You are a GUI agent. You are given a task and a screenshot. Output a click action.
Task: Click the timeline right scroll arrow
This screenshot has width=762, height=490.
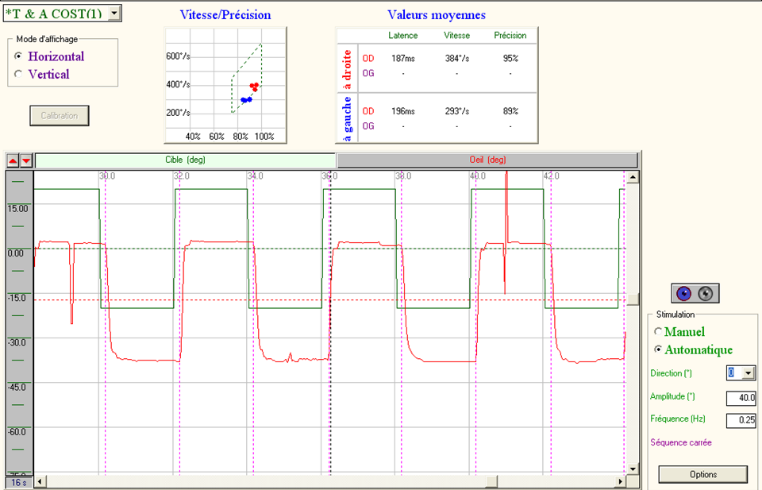[621, 482]
